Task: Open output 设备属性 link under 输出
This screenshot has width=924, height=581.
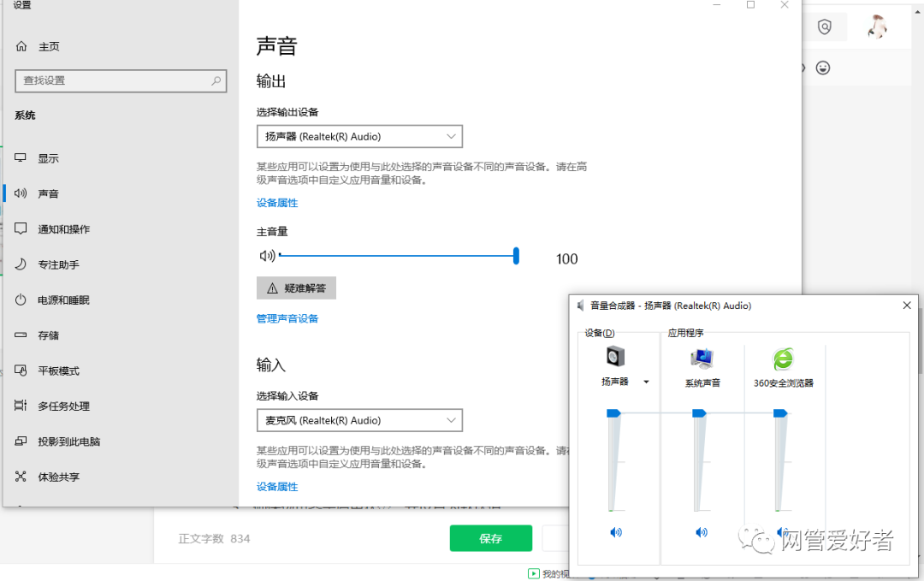Action: coord(277,203)
